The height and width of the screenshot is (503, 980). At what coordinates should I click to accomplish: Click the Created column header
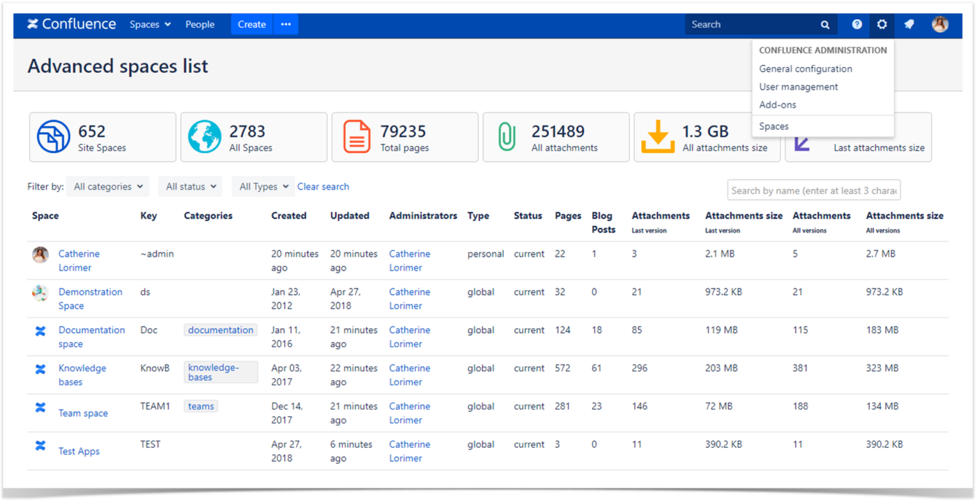point(289,216)
